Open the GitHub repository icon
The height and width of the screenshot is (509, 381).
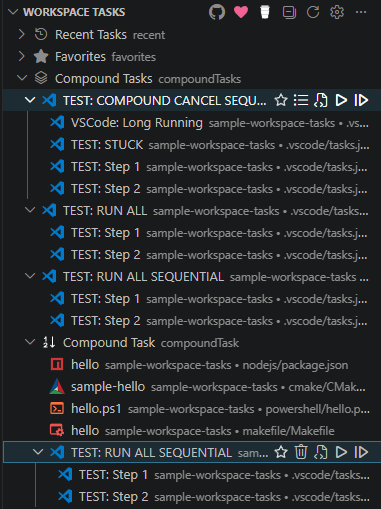click(x=217, y=12)
